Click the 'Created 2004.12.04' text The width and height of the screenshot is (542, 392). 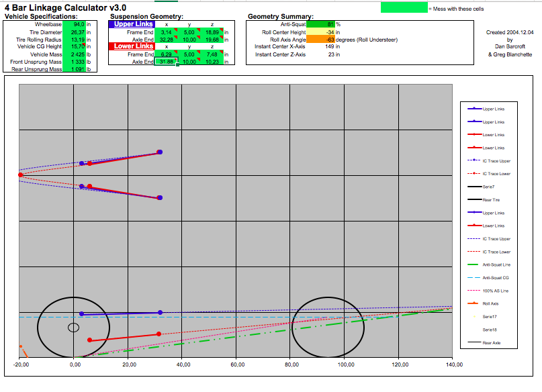click(510, 32)
